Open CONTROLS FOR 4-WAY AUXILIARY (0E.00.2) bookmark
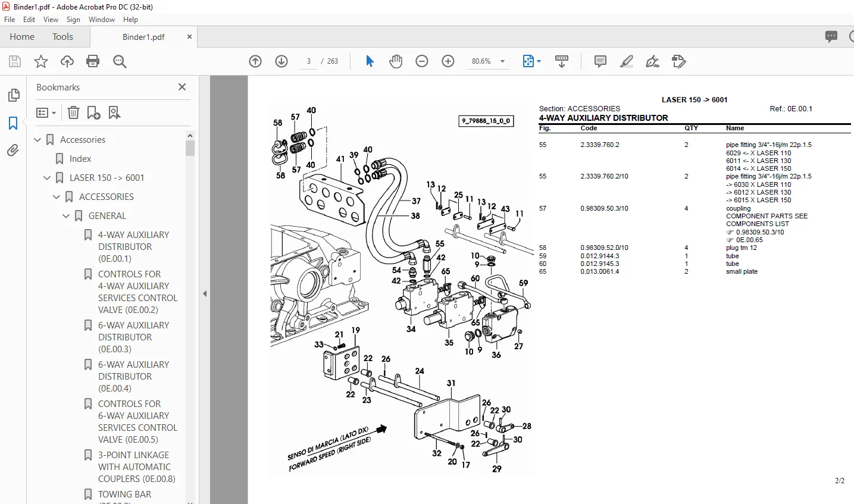854x504 pixels. click(x=137, y=292)
